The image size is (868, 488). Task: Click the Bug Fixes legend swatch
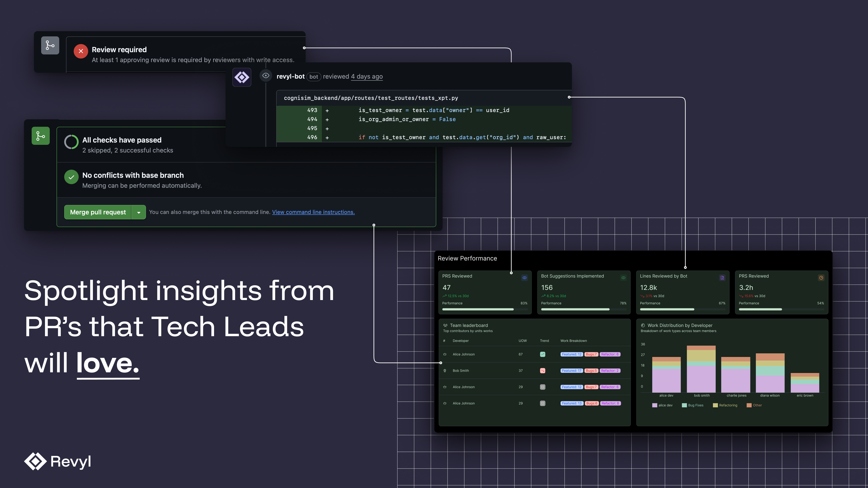684,405
